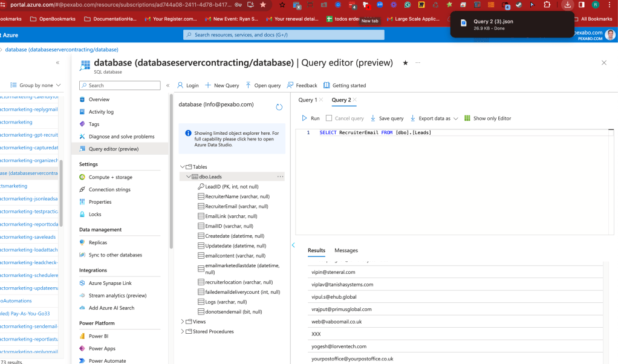Image resolution: width=618 pixels, height=364 pixels.
Task: Click the SQL query editor line
Action: point(375,133)
